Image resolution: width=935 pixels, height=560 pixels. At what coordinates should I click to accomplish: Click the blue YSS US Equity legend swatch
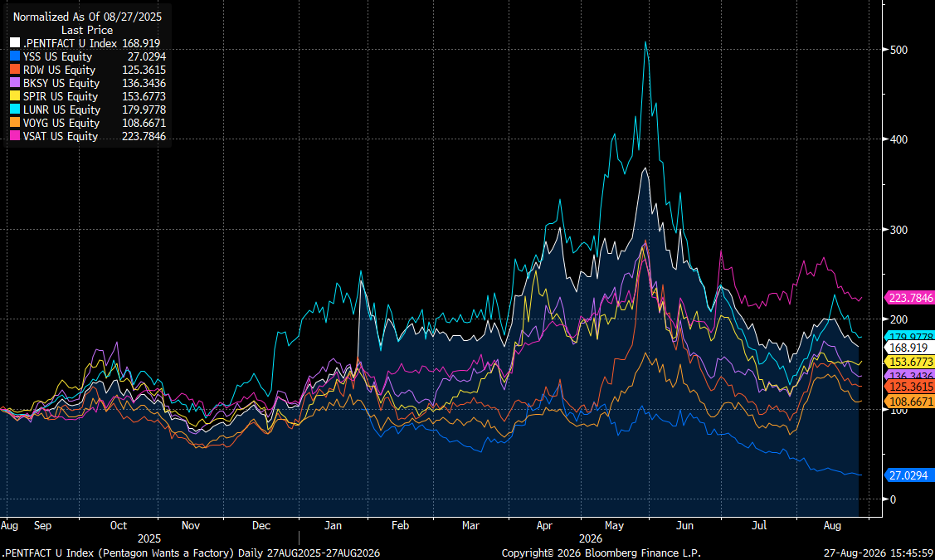pyautogui.click(x=15, y=56)
